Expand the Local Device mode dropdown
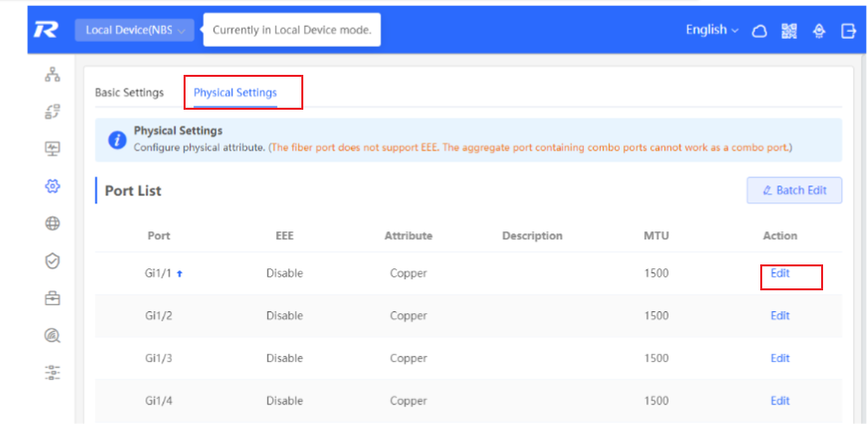 click(x=135, y=31)
